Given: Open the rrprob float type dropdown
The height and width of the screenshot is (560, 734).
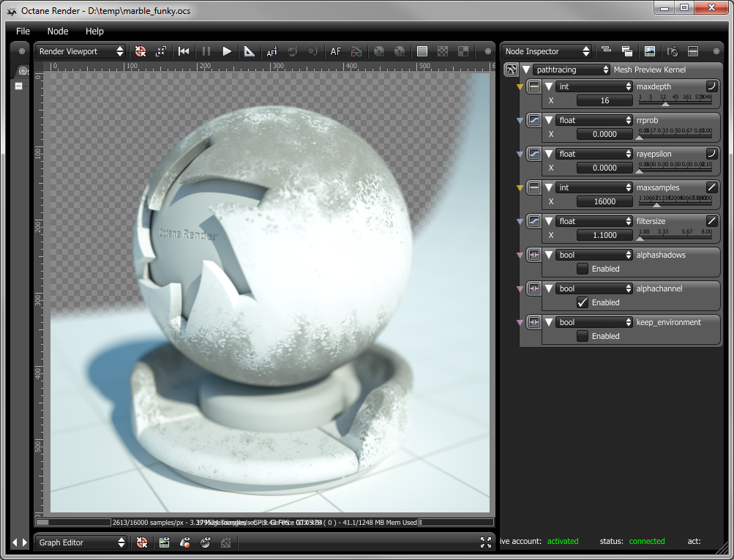Looking at the screenshot, I should (594, 120).
